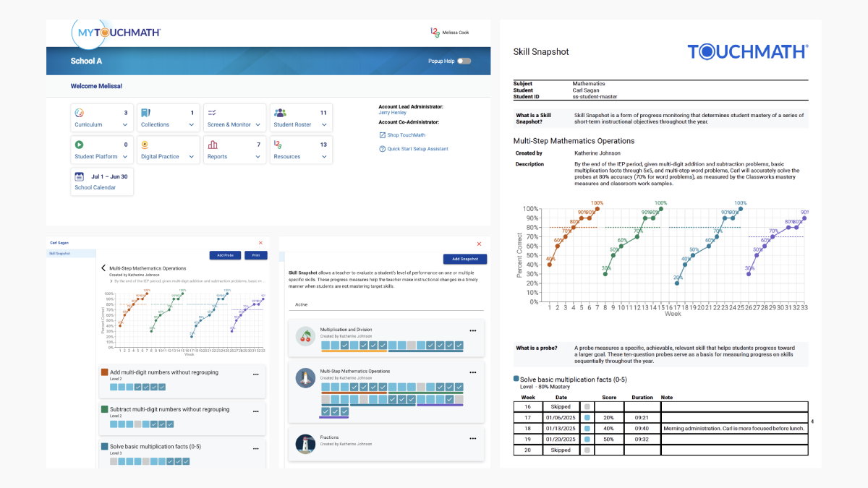Close the Carl Sagan panel with X
Image resolution: width=868 pixels, height=488 pixels.
[261, 243]
